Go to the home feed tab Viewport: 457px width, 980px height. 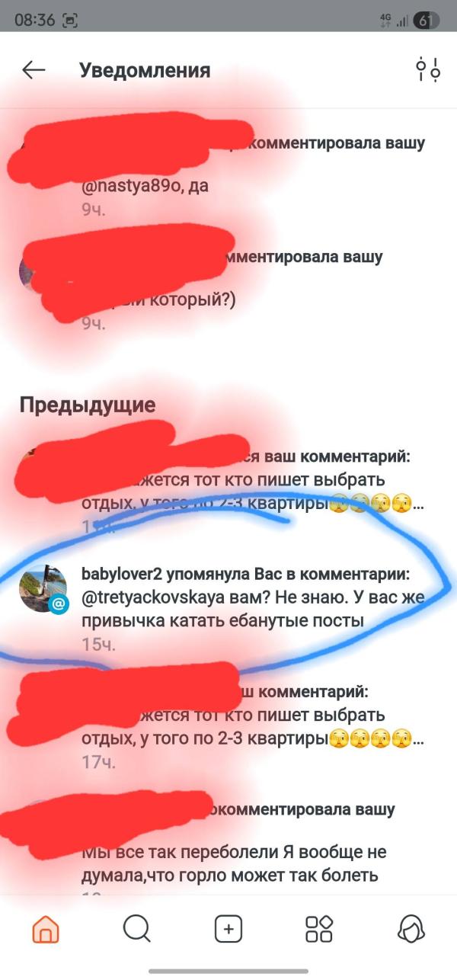46,929
